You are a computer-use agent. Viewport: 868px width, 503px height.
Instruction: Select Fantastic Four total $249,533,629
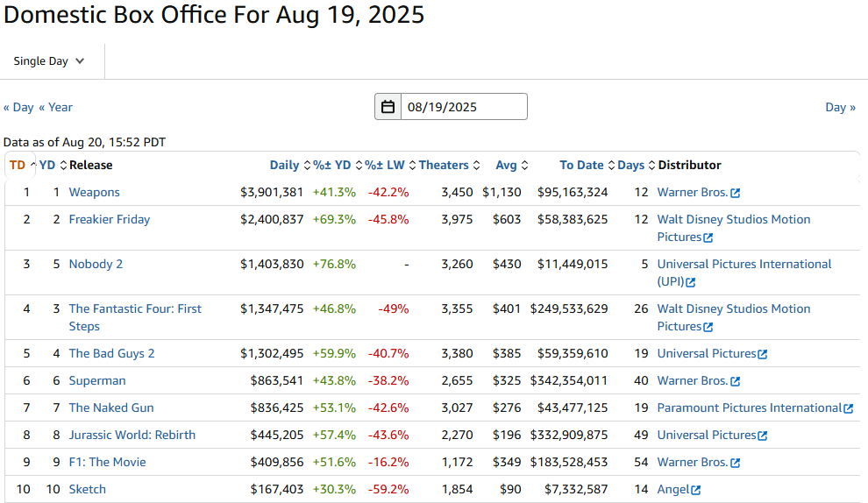tap(569, 308)
